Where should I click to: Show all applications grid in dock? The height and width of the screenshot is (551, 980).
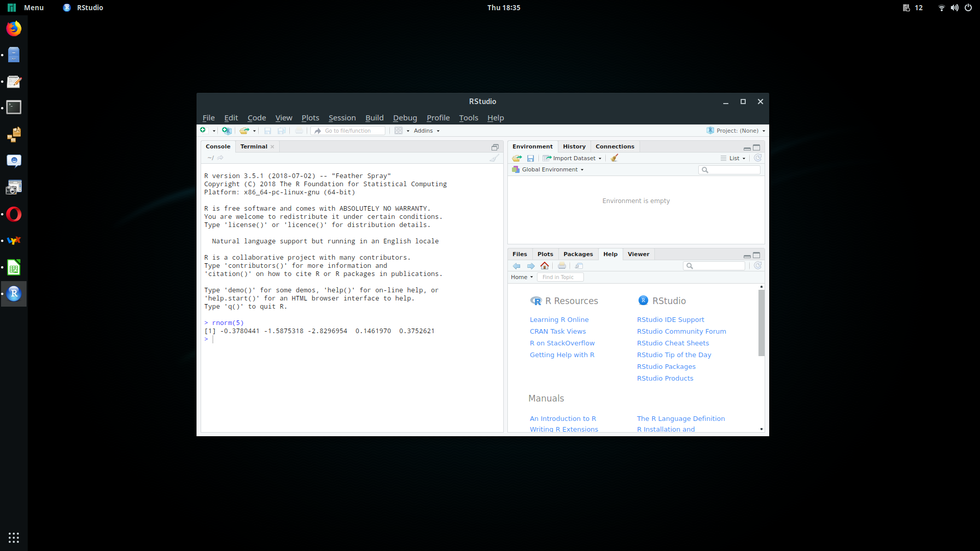click(14, 538)
